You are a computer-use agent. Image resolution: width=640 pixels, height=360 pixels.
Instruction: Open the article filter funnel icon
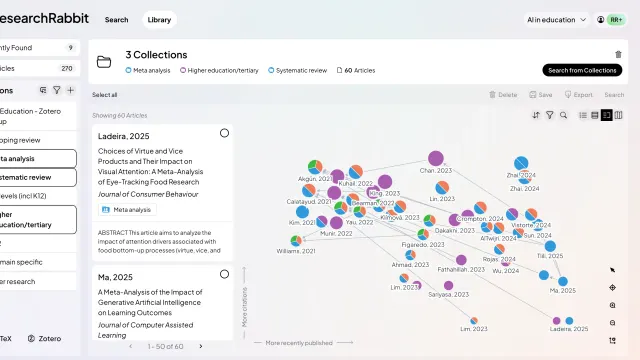(x=550, y=116)
